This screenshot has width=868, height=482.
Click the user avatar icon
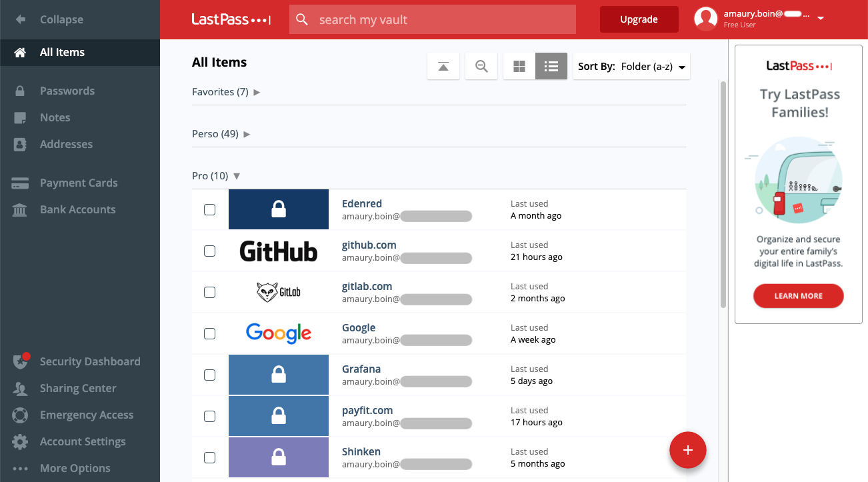tap(706, 19)
